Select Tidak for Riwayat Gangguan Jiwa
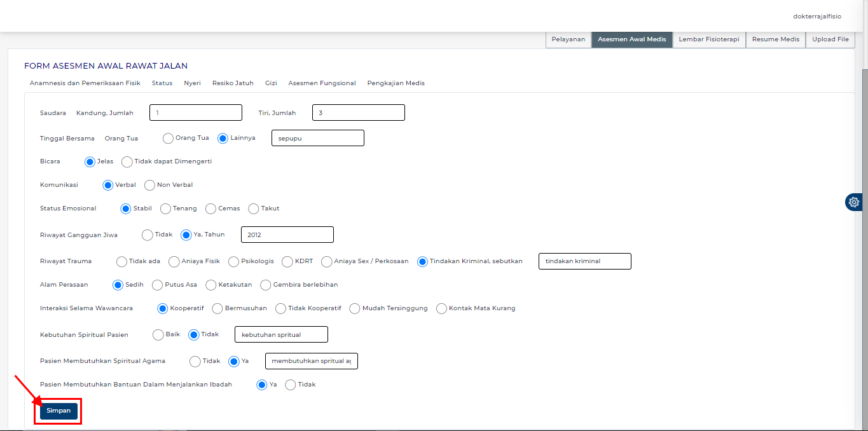 148,235
